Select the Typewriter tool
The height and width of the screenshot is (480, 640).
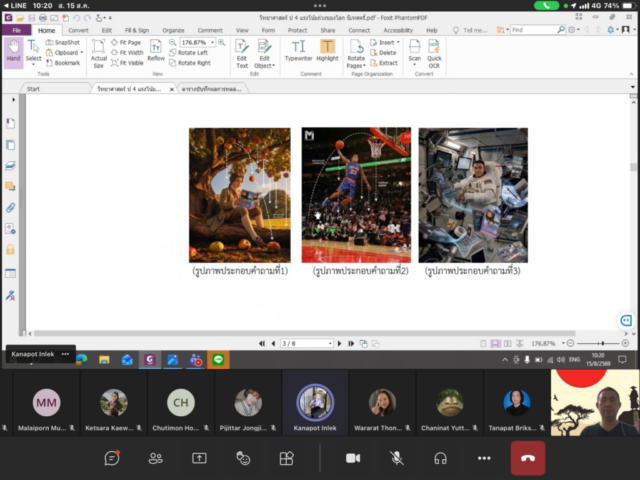pyautogui.click(x=298, y=51)
